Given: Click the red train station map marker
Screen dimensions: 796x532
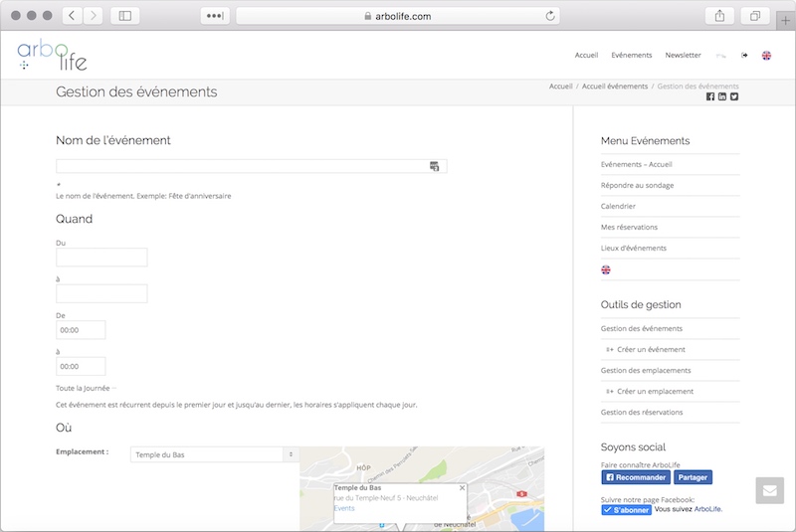Looking at the screenshot, I should pos(521,493).
